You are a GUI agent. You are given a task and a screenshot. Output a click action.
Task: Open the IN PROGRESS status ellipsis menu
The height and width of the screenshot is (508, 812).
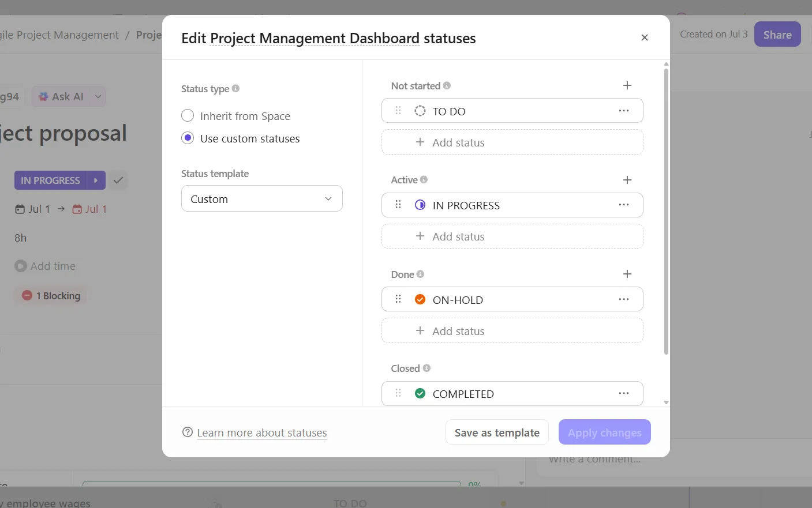click(624, 205)
